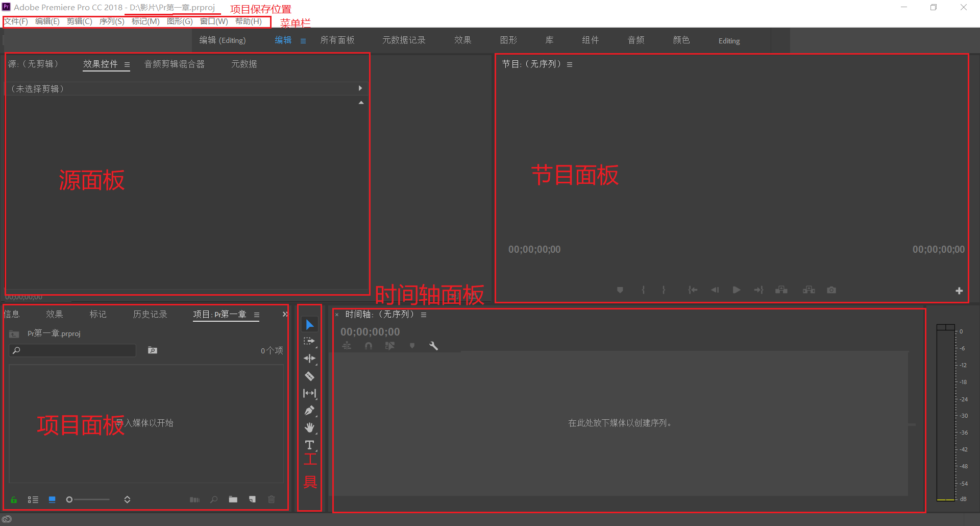Open the 序列(S) menu
Viewport: 980px width, 526px height.
pyautogui.click(x=112, y=21)
